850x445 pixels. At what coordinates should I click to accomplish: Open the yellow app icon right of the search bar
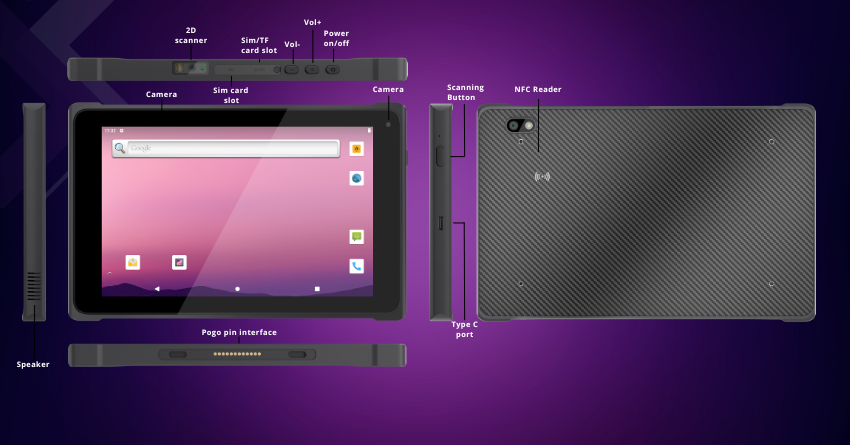[356, 148]
